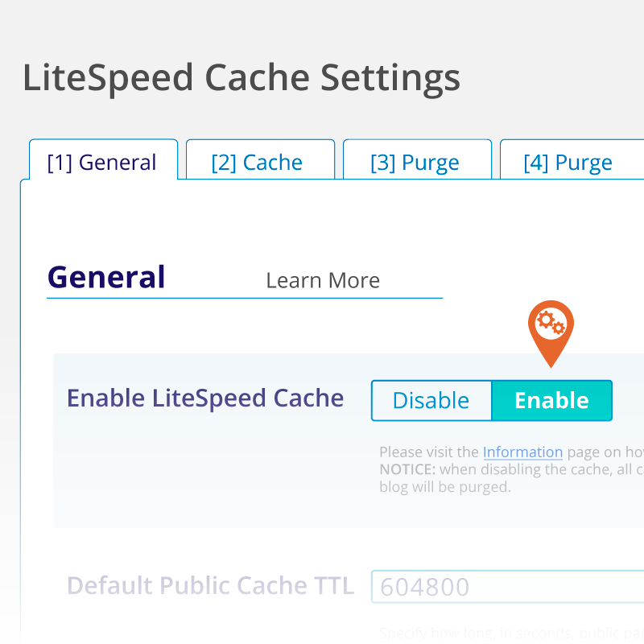
Task: Click the Enable LiteSpeed Cache setting label
Action: (x=205, y=398)
